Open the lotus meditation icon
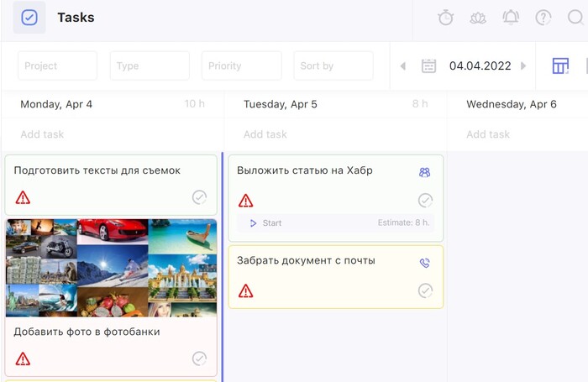Screen dimensions: 588x382 click(478, 18)
